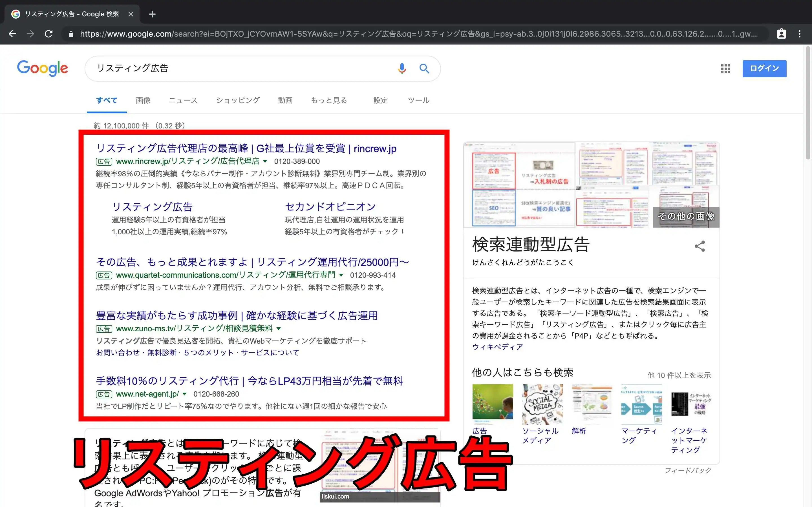Click the ログイン button
Screen dimensions: 812x507
point(764,68)
